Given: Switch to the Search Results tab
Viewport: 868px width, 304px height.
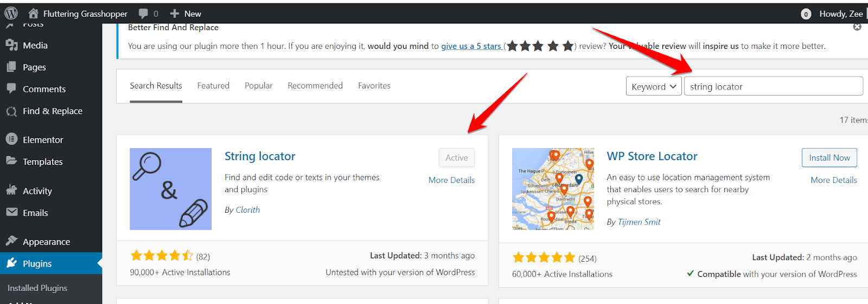Looking at the screenshot, I should tap(156, 86).
